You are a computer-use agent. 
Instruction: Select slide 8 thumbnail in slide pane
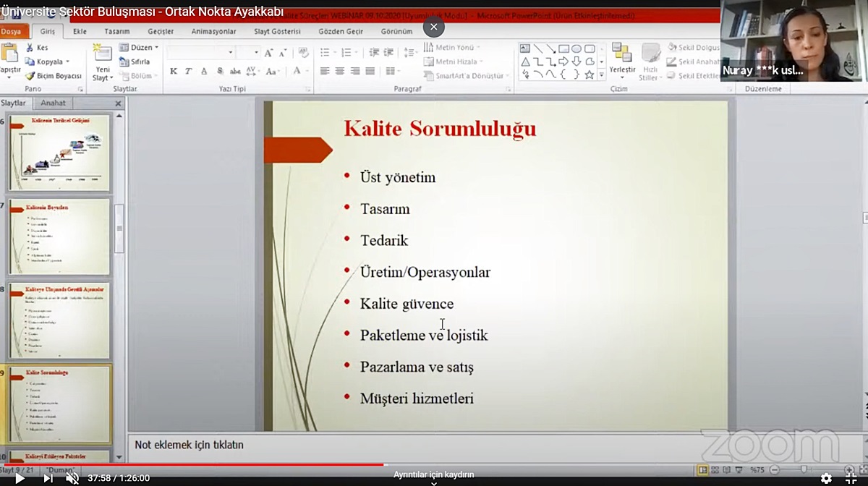click(x=59, y=321)
